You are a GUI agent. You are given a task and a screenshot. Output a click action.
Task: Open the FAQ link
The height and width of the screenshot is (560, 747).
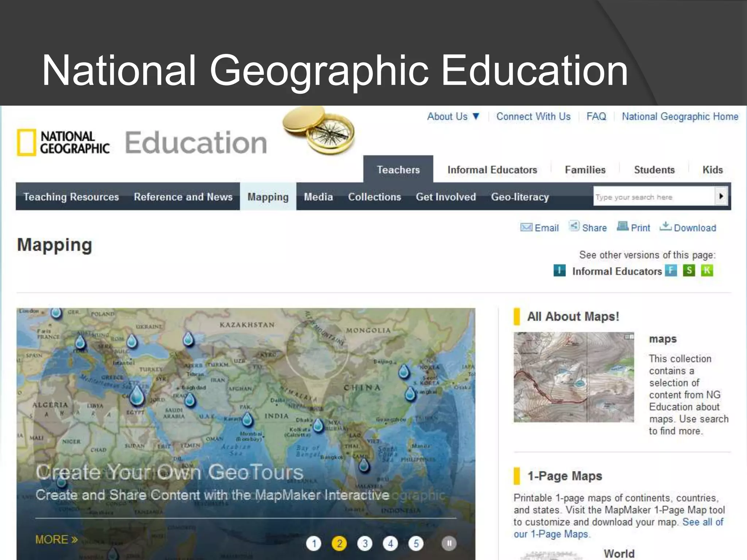pyautogui.click(x=596, y=117)
